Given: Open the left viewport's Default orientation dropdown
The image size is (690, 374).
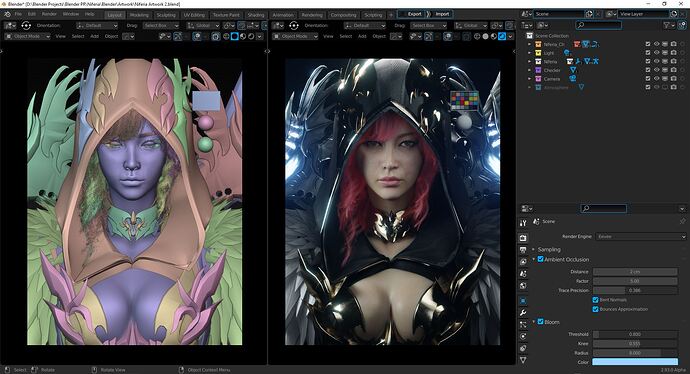Looking at the screenshot, I should 97,26.
